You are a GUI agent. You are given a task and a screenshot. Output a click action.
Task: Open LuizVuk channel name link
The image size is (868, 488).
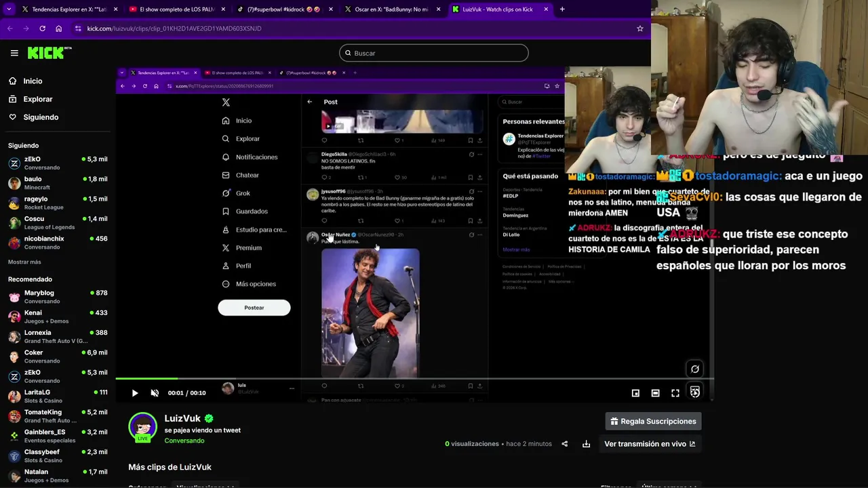pos(182,419)
